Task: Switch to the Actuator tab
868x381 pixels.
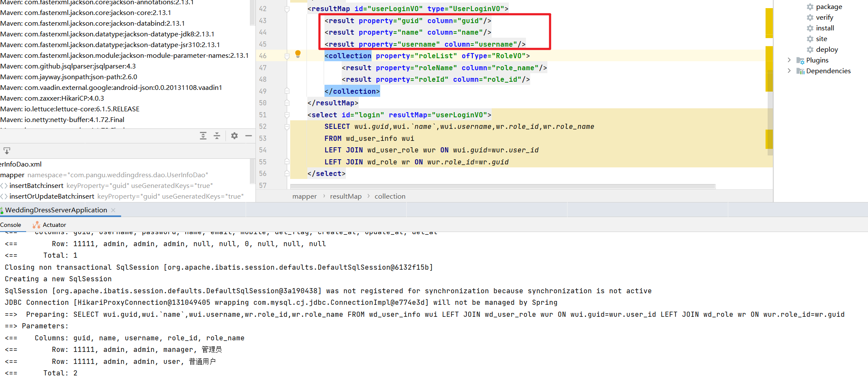Action: [x=54, y=225]
